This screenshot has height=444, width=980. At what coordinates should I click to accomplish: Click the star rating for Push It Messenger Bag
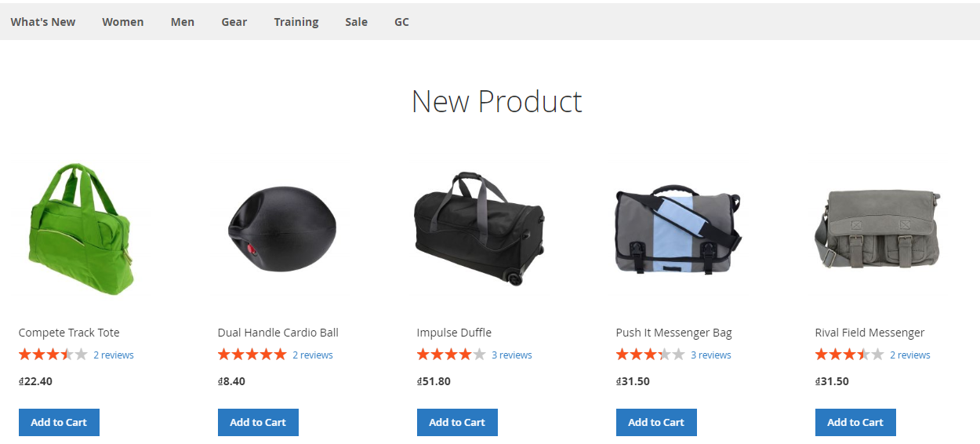click(x=651, y=355)
